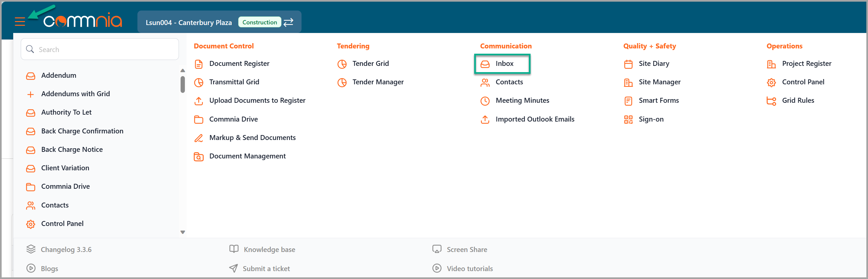Screen dimensions: 868x279
Task: Click the Site Manager building icon
Action: pyautogui.click(x=628, y=83)
